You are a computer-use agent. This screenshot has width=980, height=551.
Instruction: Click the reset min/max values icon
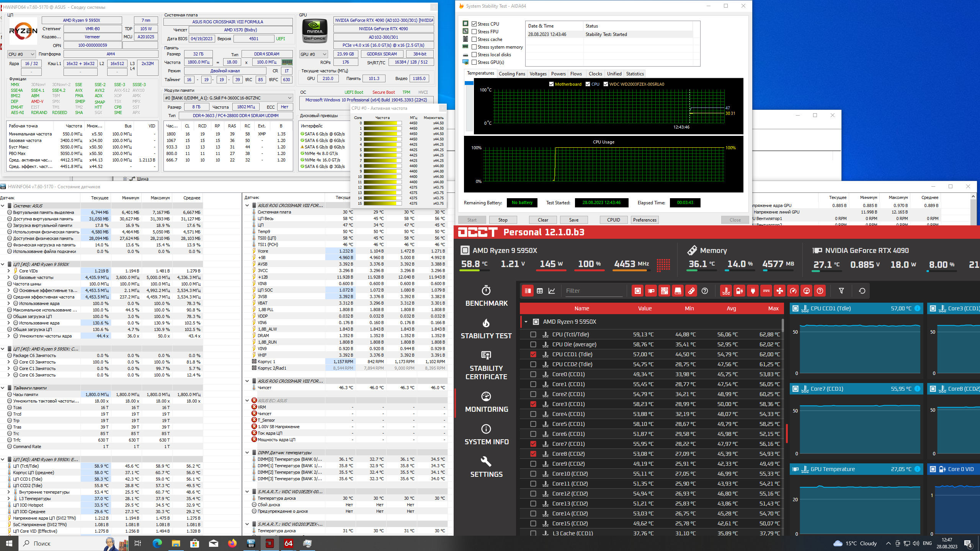click(x=862, y=291)
